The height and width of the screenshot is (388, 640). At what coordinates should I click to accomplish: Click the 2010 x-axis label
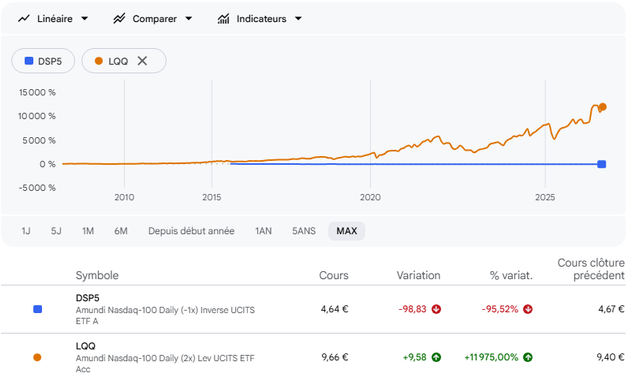124,197
